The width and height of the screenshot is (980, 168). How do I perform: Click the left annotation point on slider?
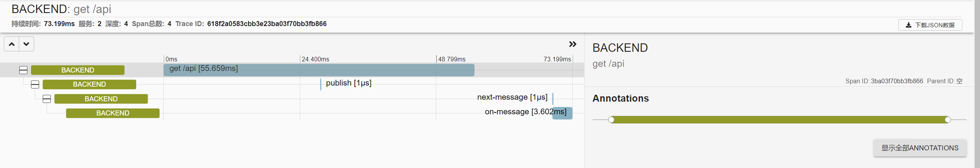pyautogui.click(x=611, y=120)
